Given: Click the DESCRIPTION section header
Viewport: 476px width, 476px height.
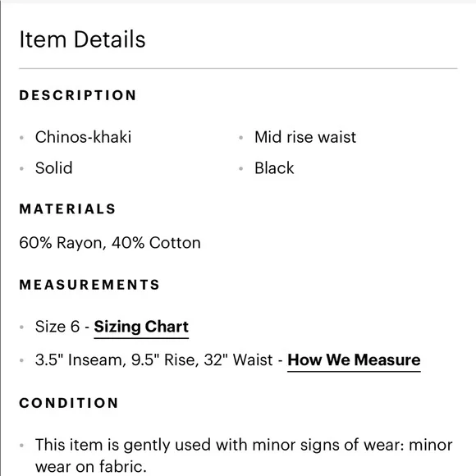Looking at the screenshot, I should tap(78, 95).
